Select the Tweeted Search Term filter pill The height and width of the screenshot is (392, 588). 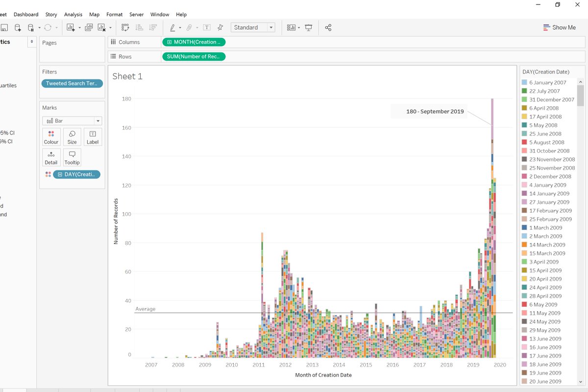tap(72, 83)
